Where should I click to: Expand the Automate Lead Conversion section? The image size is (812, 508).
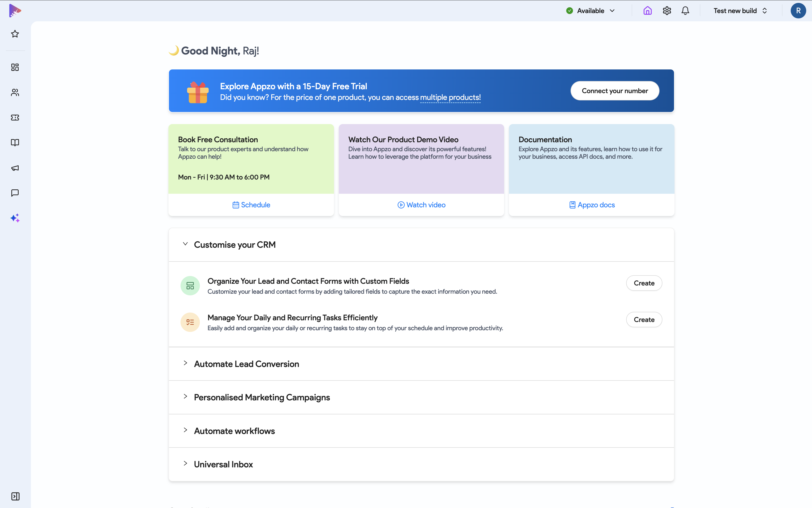coord(421,364)
